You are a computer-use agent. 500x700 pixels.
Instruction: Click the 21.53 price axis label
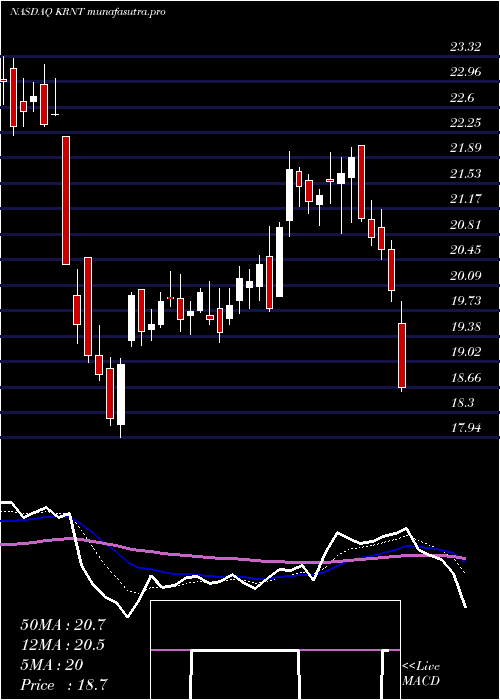click(466, 174)
